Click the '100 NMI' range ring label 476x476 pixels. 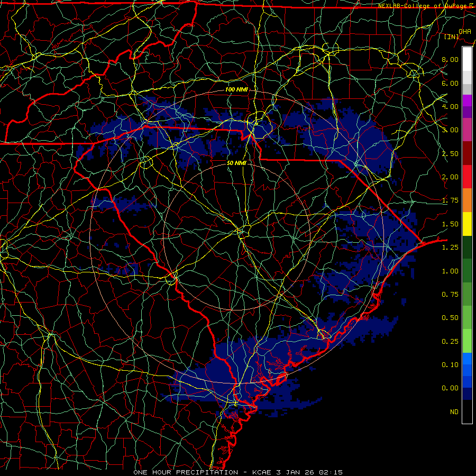(236, 89)
